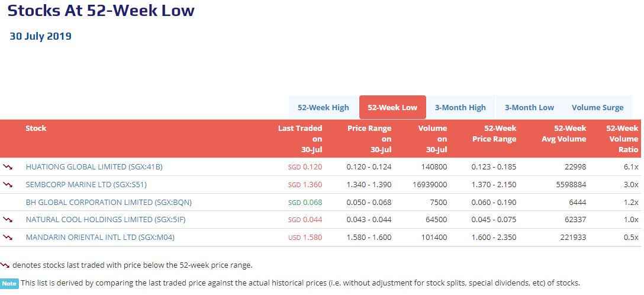Click the 52-Week Price Range header
The width and height of the screenshot is (644, 295).
(494, 133)
